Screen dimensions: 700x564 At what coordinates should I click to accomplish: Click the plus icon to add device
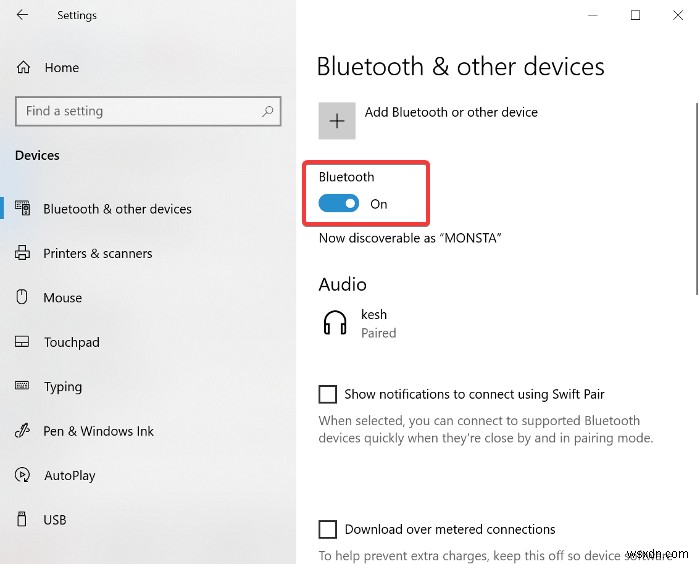337,121
